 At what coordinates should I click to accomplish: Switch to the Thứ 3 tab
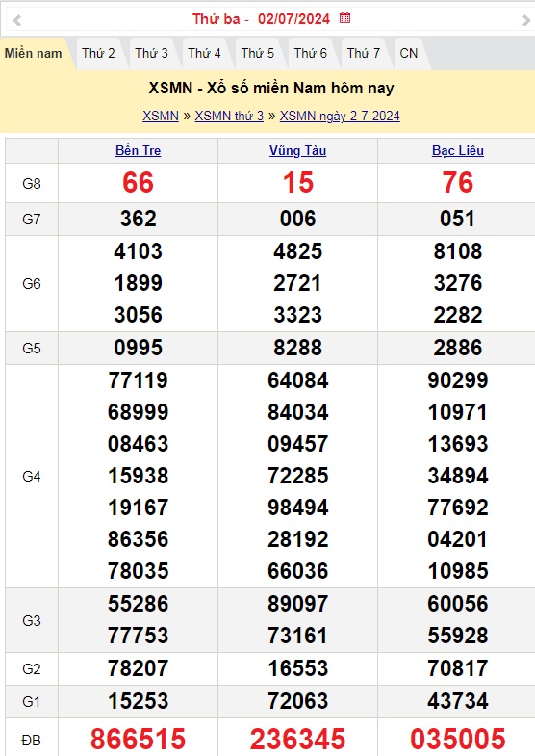151,54
